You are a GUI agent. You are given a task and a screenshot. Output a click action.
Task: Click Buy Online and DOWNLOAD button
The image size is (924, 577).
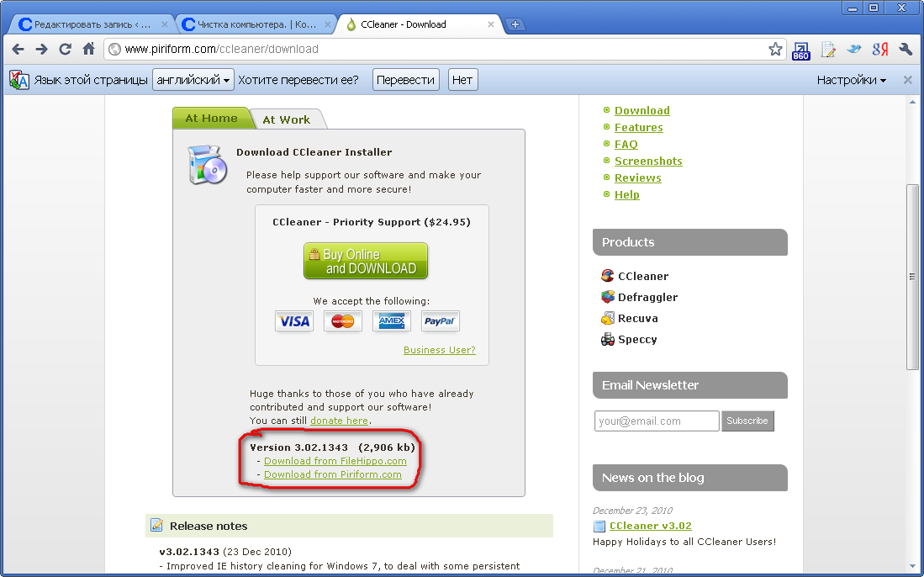pyautogui.click(x=366, y=261)
